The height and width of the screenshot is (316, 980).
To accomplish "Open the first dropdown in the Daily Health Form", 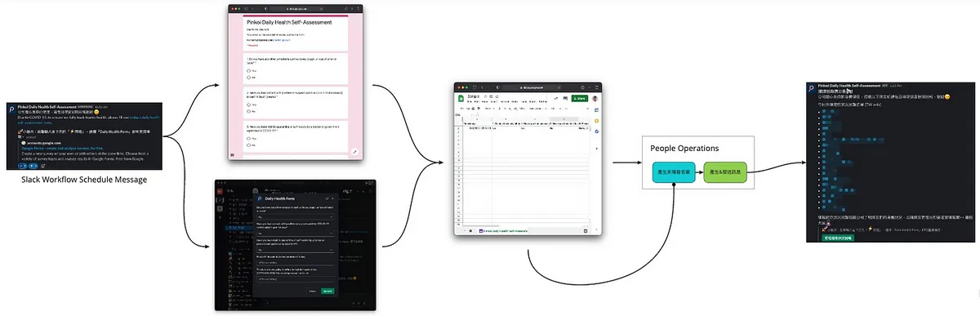I will point(295,217).
